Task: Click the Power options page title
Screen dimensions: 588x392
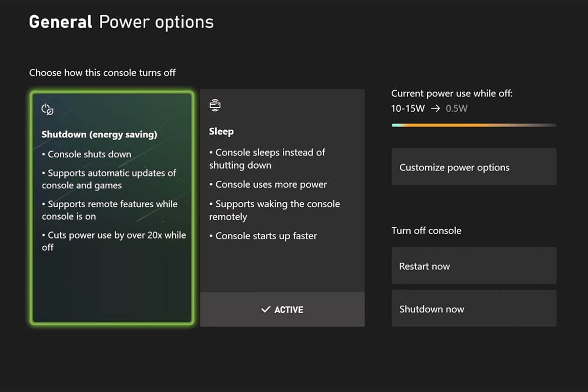Action: 156,22
